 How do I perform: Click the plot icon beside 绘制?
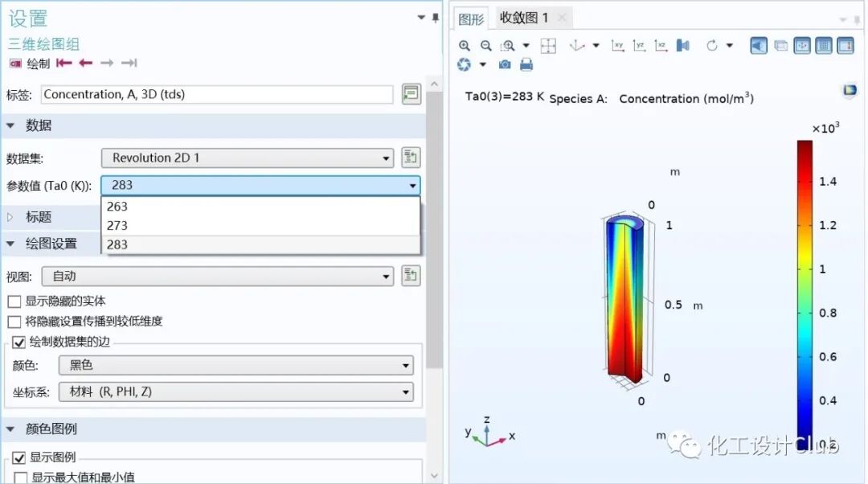click(x=15, y=64)
